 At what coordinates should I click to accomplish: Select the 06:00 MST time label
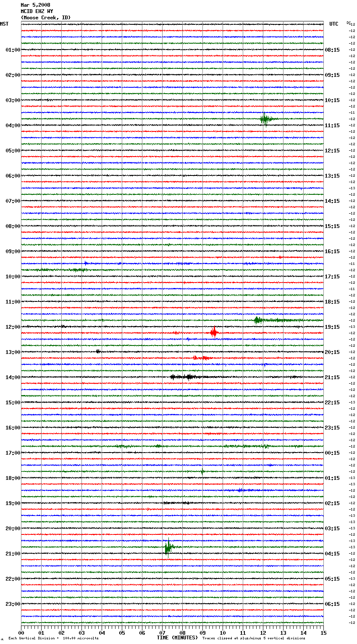coord(13,176)
